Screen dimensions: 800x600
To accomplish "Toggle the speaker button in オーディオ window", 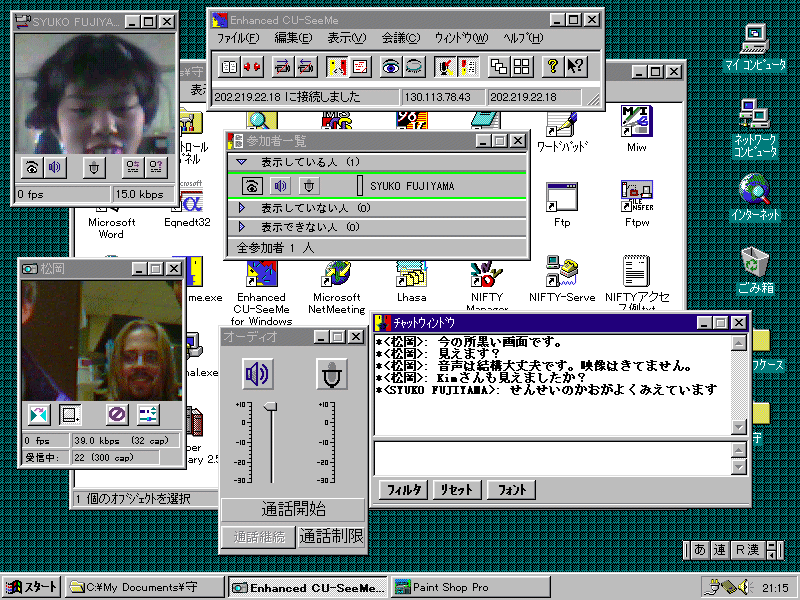I will point(257,374).
